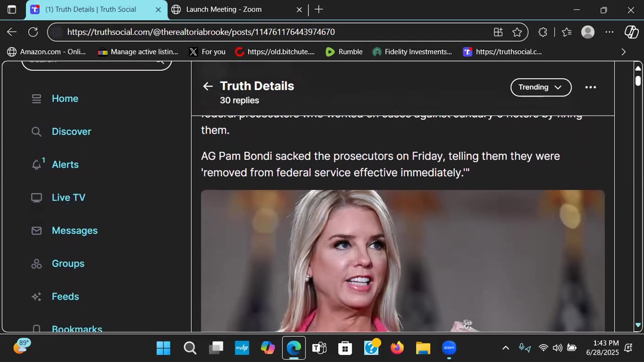Open the Get Help question-mark app
The height and width of the screenshot is (362, 644).
click(371, 348)
